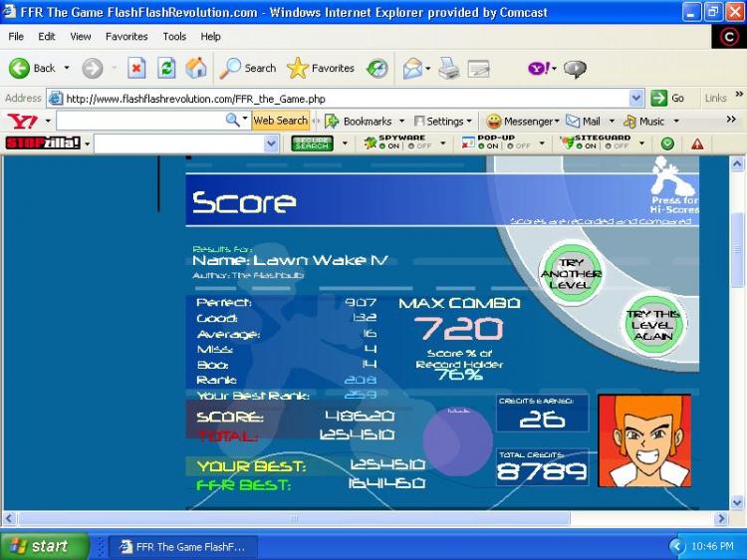Open the Favorites menu
This screenshot has width=747, height=560.
click(126, 36)
